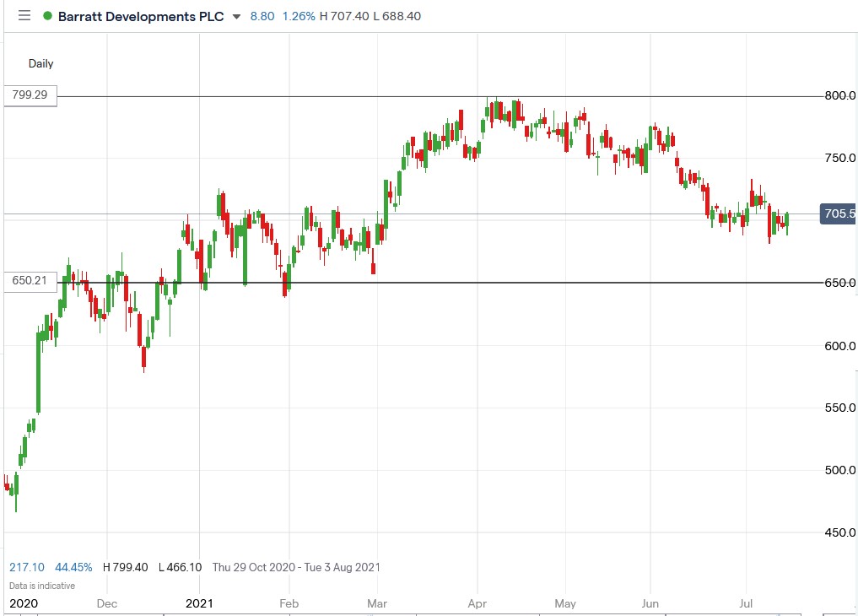Click the Apr label on the time axis
This screenshot has height=616, width=858.
[x=477, y=603]
